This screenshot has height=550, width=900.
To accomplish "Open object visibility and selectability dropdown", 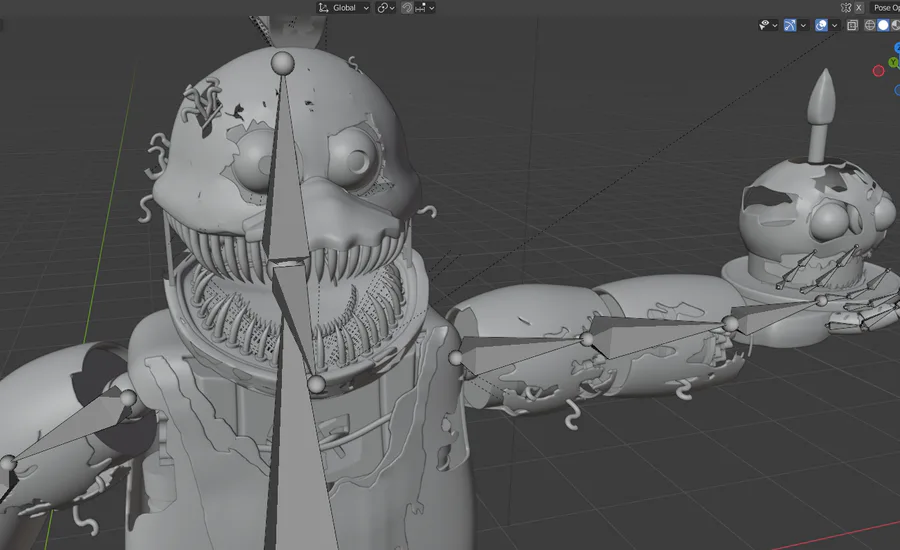I will click(x=768, y=25).
